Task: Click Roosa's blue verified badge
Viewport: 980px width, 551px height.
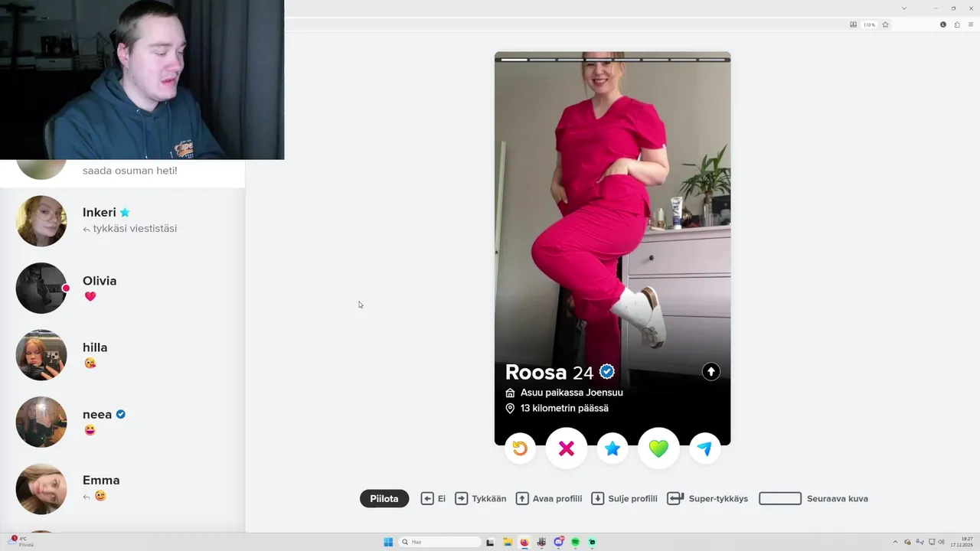Action: tap(607, 372)
